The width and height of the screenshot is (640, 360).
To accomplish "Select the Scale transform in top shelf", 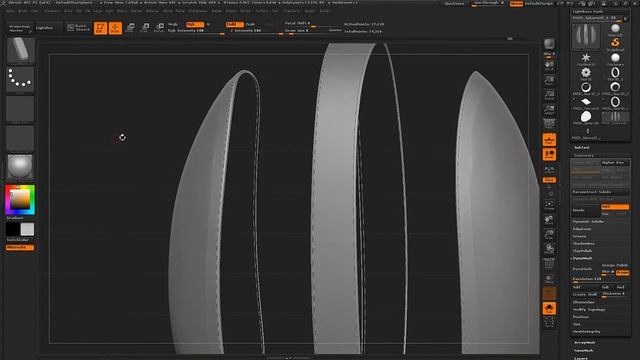I will coord(145,28).
